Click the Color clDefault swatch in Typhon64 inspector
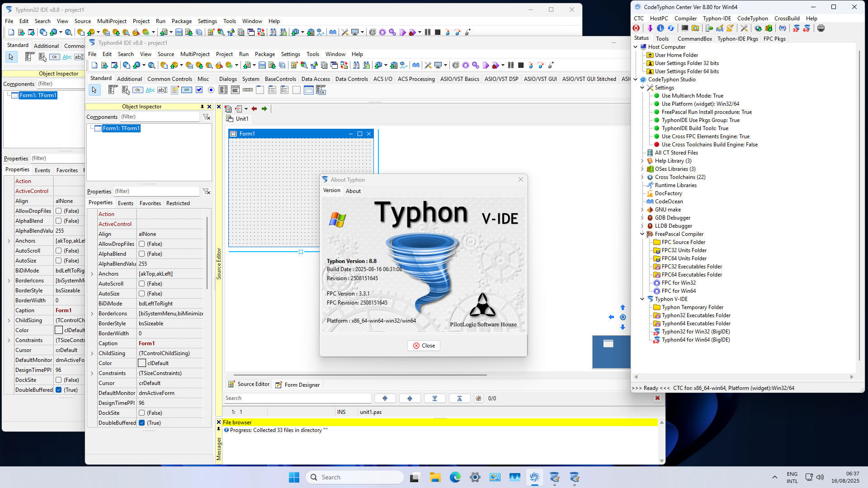The height and width of the screenshot is (488, 868). (x=142, y=363)
